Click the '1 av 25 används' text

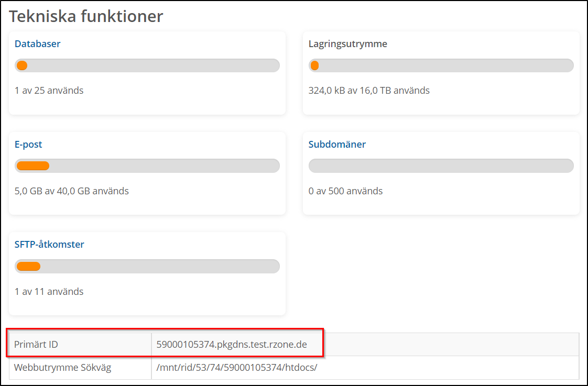coord(49,91)
